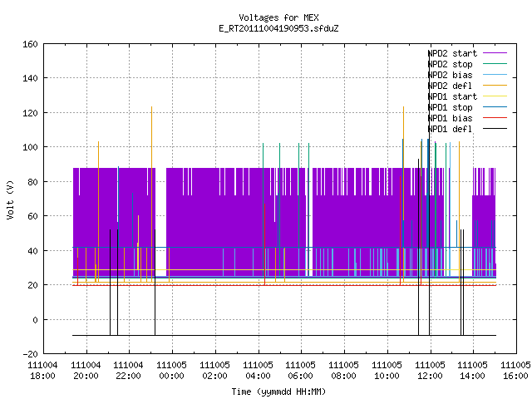Click the chart title 'Voltages for MEX'
Screen dimensions: 532x399
point(278,17)
